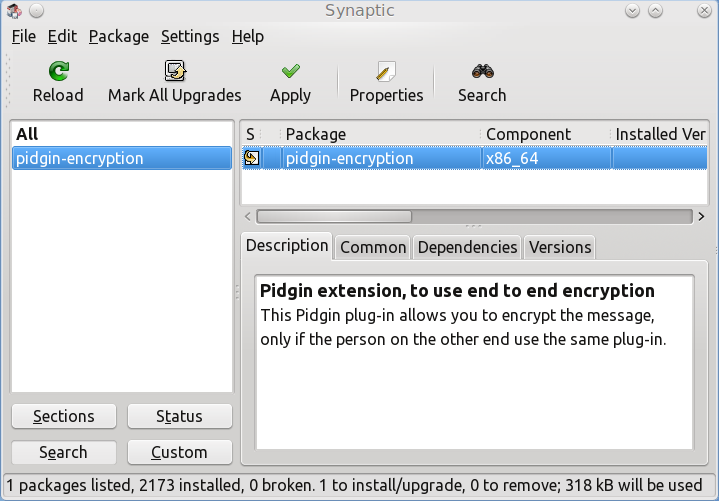Sort by the Package column header
The width and height of the screenshot is (719, 501).
pyautogui.click(x=381, y=134)
